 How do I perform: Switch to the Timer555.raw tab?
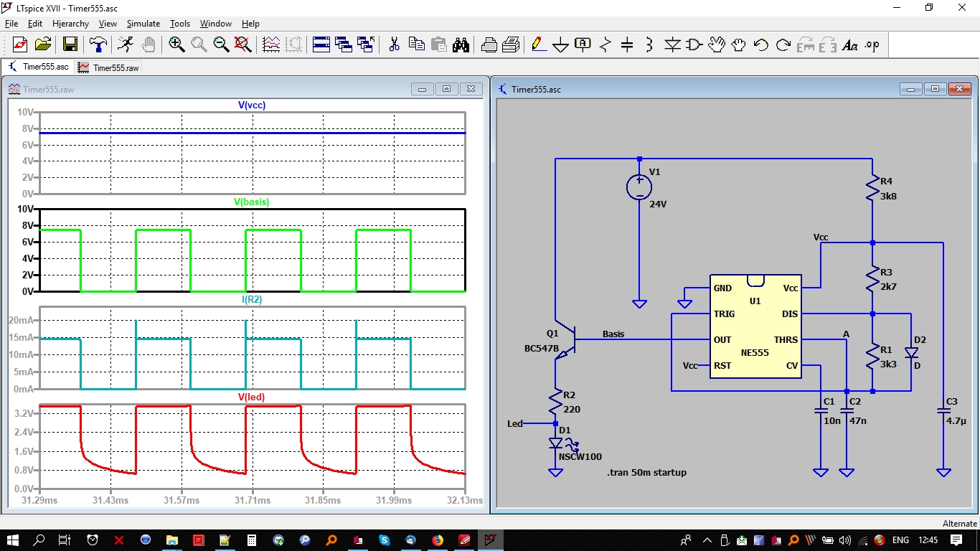tap(108, 67)
